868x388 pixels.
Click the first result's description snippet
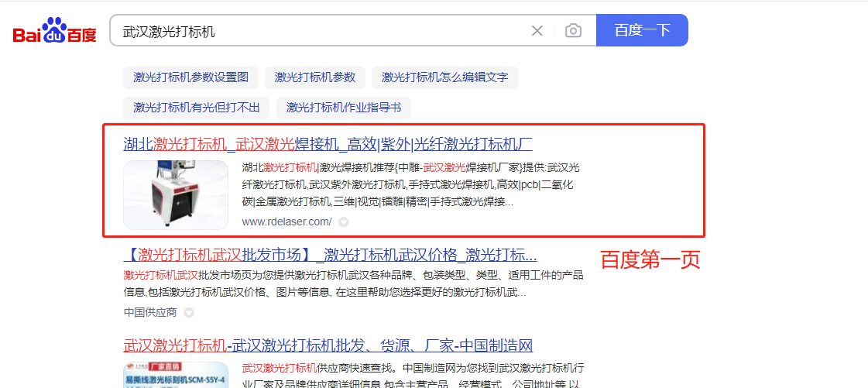(410, 184)
